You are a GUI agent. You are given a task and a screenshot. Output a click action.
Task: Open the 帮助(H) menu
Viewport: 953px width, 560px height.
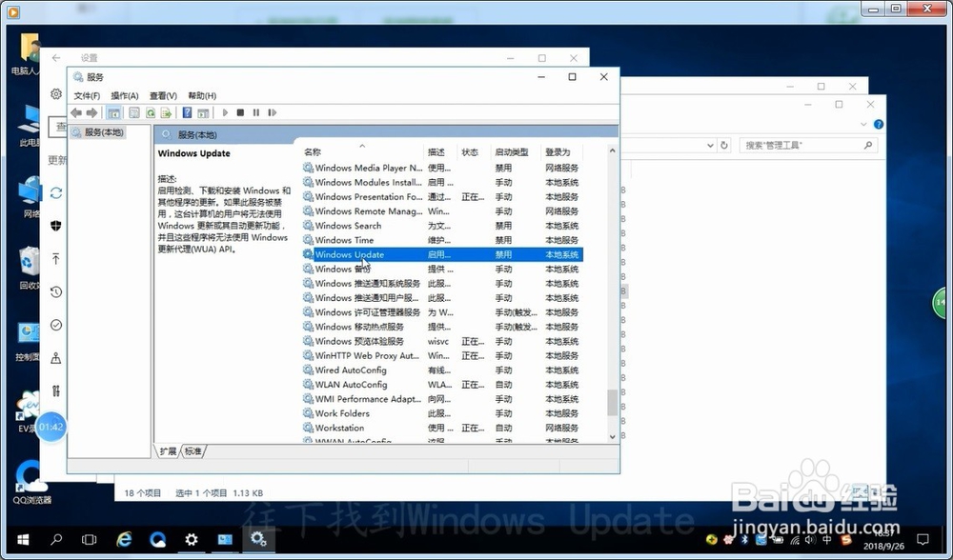pos(202,96)
